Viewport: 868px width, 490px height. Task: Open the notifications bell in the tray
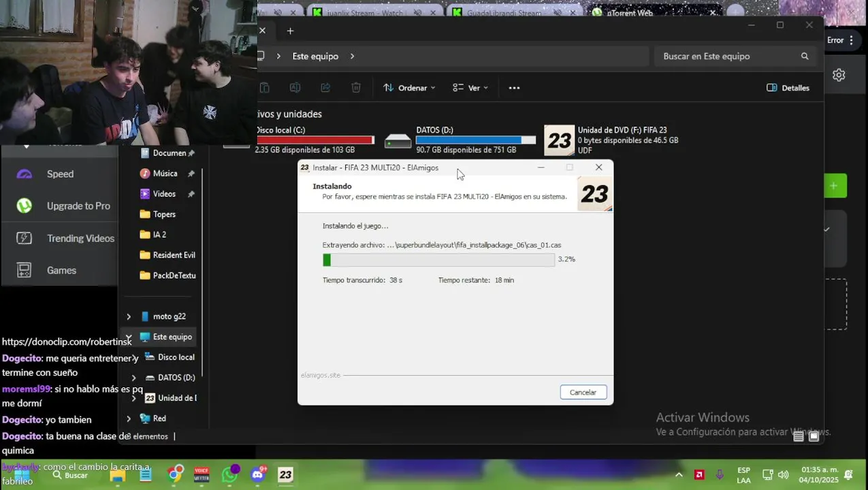point(848,475)
